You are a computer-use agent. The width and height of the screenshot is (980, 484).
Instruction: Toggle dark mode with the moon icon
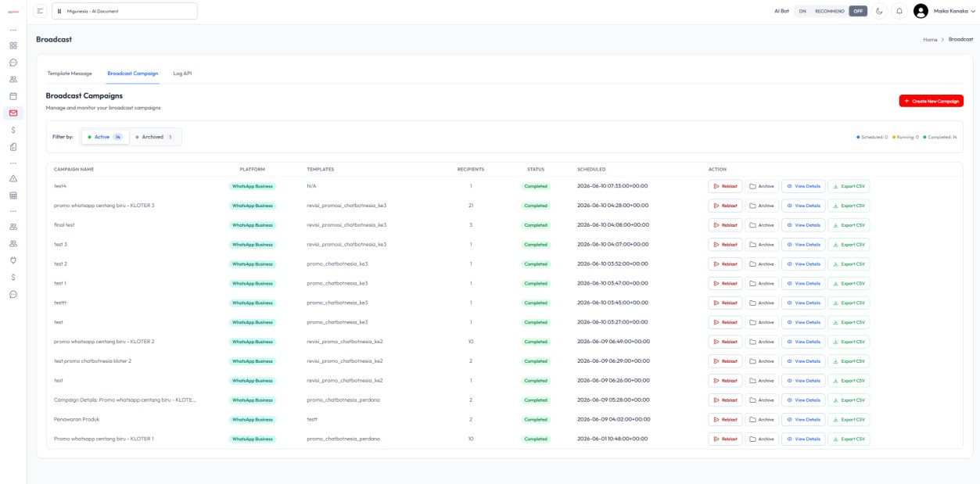pos(879,11)
